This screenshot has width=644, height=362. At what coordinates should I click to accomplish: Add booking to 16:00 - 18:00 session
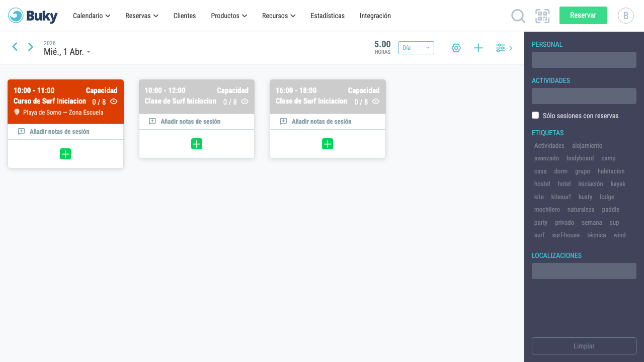(x=328, y=144)
